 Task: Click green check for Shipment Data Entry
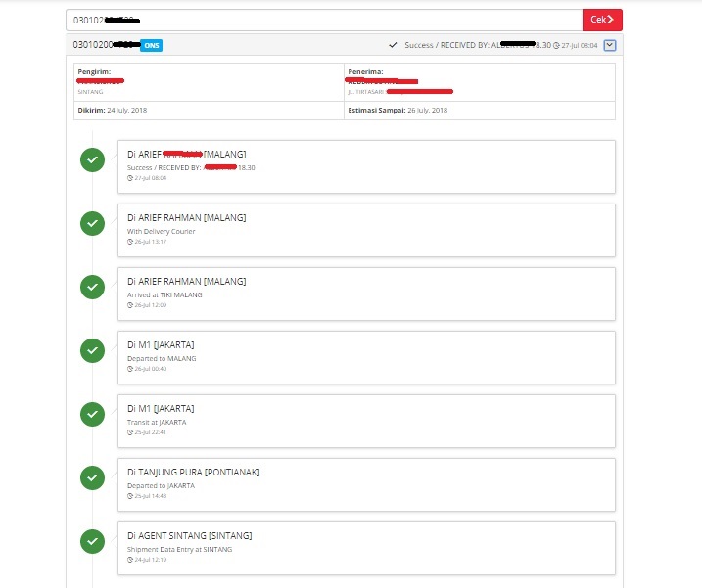pyautogui.click(x=92, y=541)
